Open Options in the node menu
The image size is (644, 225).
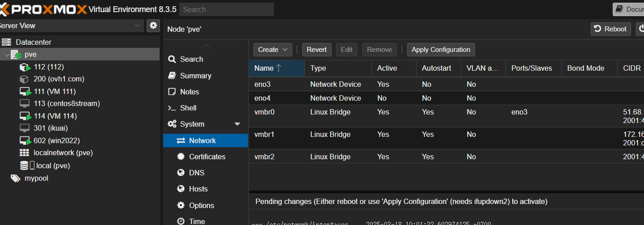[x=202, y=205]
